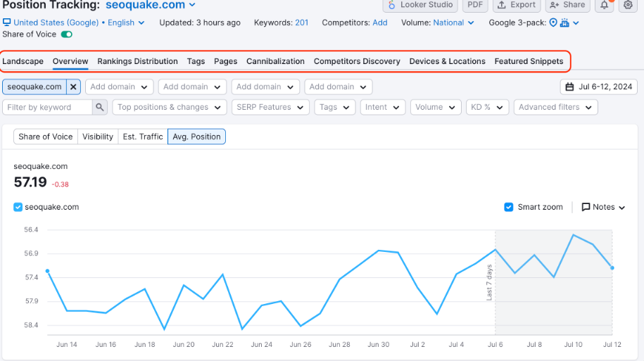644x361 pixels.
Task: Expand SERP Features filter
Action: pyautogui.click(x=270, y=107)
